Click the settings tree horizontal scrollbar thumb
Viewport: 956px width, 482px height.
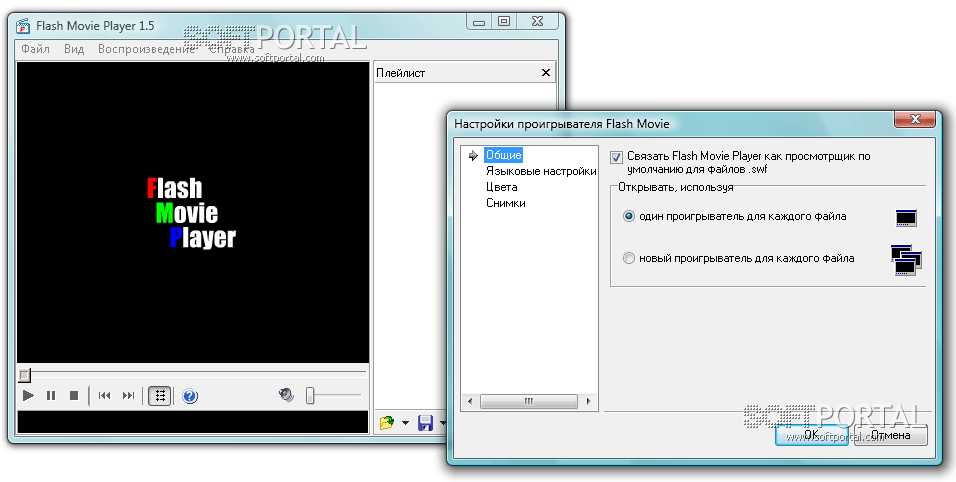click(x=529, y=402)
